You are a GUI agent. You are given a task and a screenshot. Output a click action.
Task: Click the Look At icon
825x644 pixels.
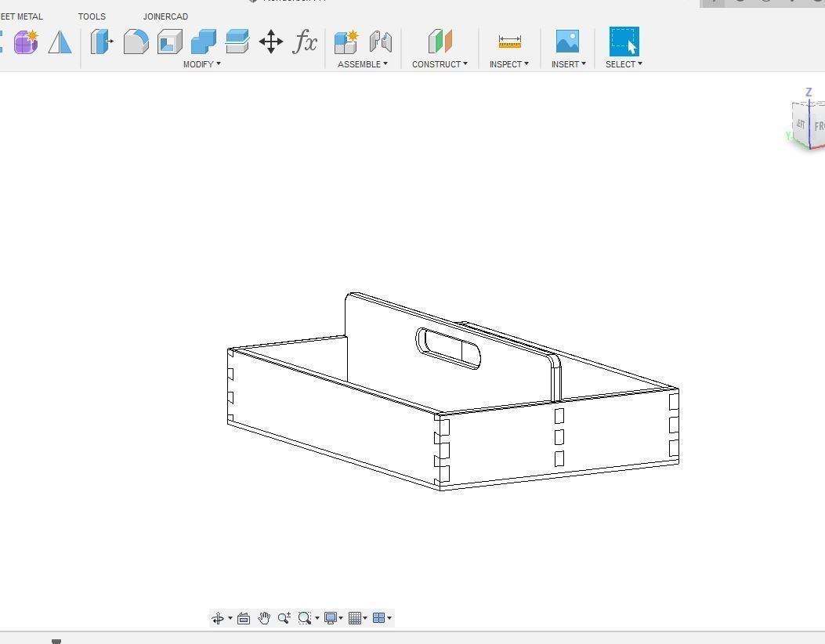click(243, 618)
